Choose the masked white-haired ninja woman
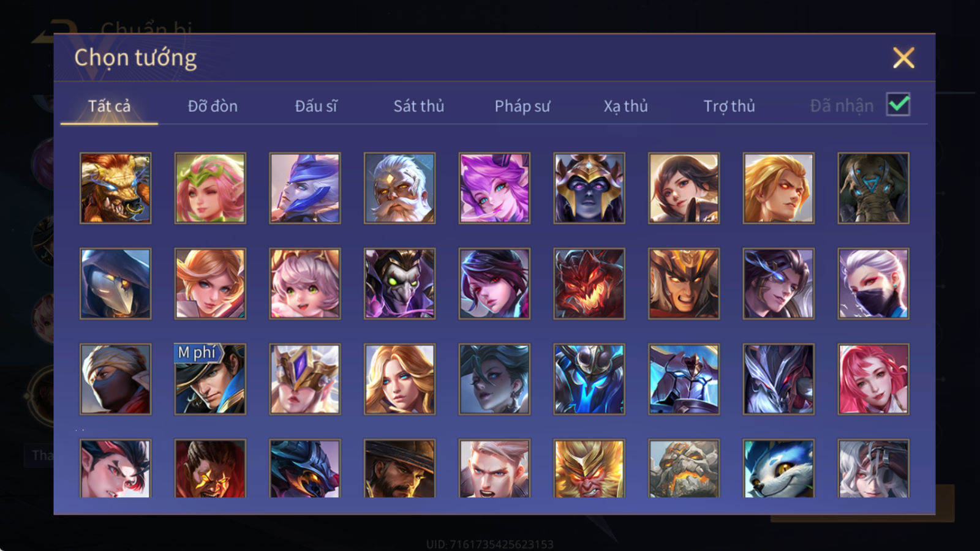Image resolution: width=980 pixels, height=551 pixels. pos(873,283)
